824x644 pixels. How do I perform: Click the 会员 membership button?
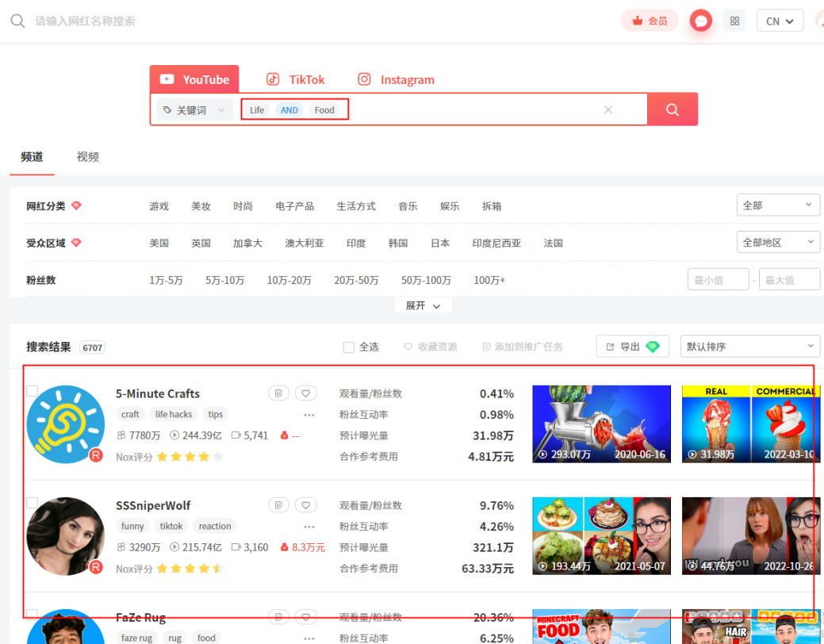[x=650, y=21]
